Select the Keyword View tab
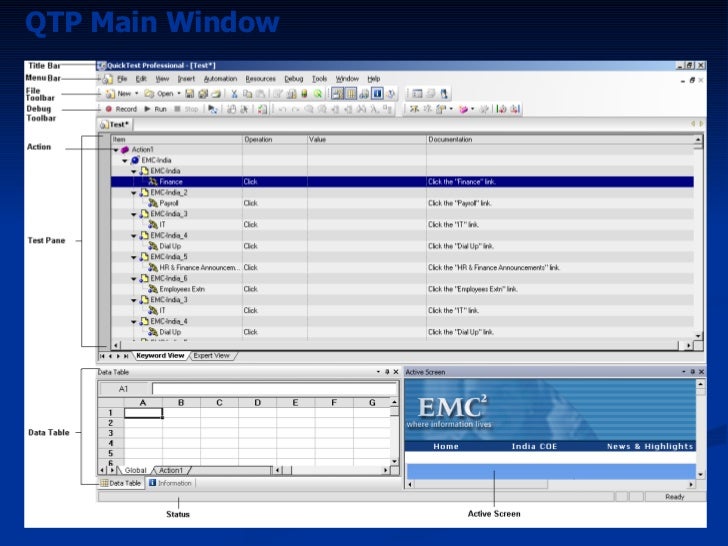This screenshot has height=546, width=728. click(160, 356)
